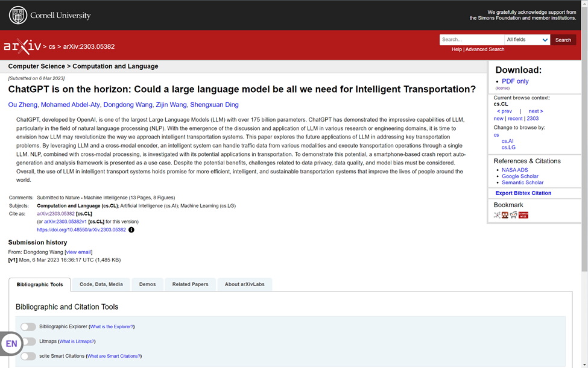This screenshot has width=588, height=368.
Task: Click the page vertical scrollbar thumb
Action: coord(584,139)
